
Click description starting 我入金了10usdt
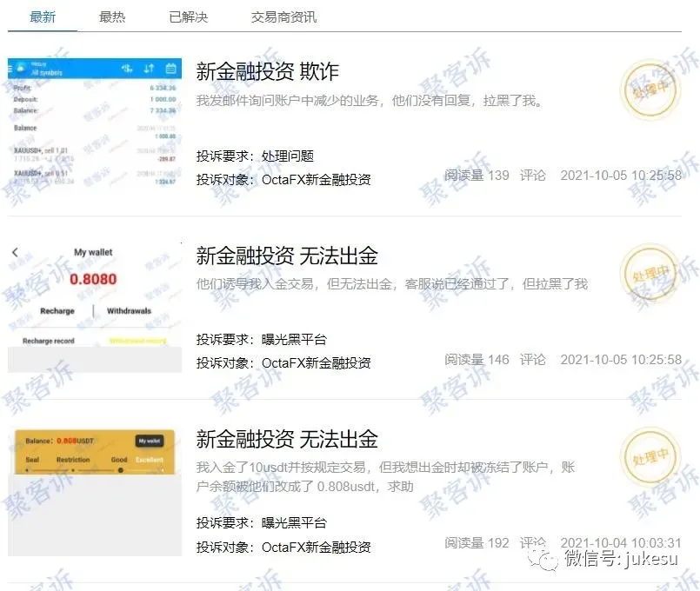[x=386, y=477]
